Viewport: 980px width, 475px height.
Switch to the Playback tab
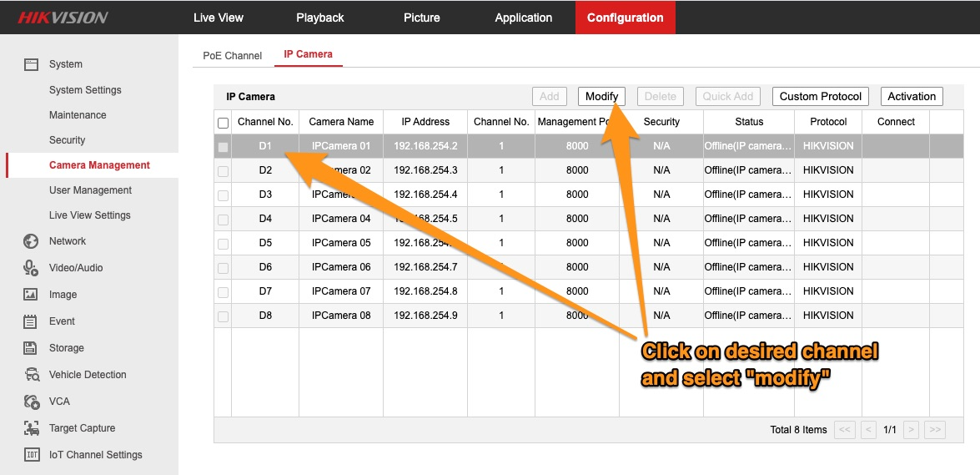[x=319, y=18]
